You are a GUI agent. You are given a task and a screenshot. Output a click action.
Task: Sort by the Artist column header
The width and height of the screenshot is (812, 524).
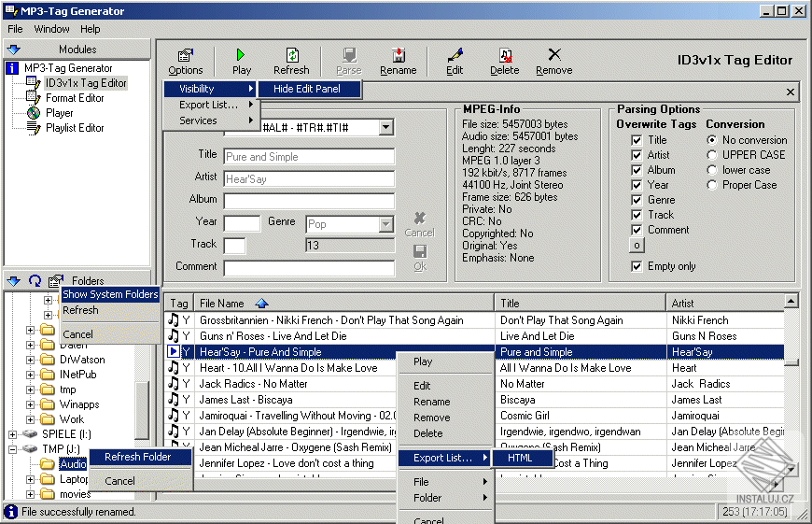pos(725,304)
